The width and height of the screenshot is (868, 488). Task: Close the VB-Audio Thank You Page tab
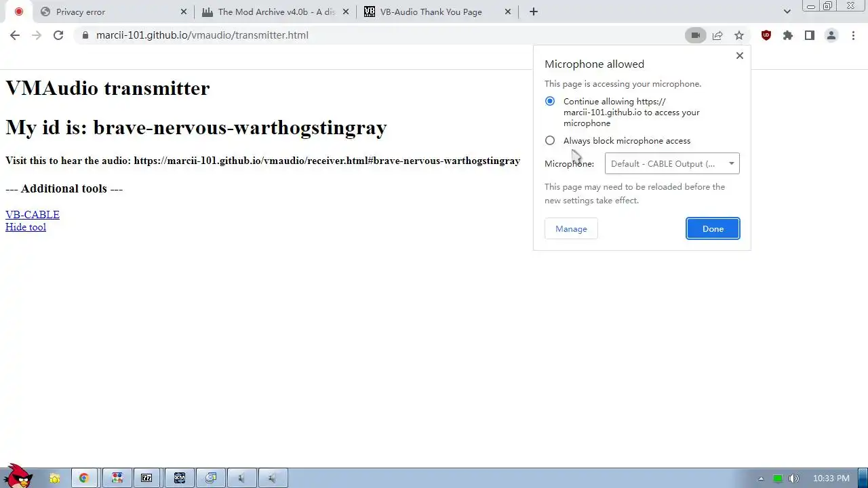point(508,12)
